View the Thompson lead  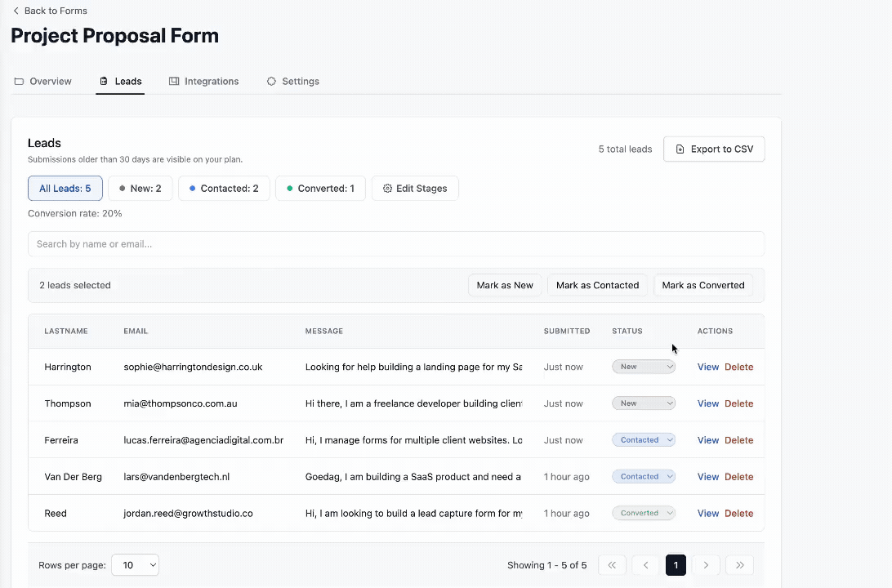click(x=708, y=403)
